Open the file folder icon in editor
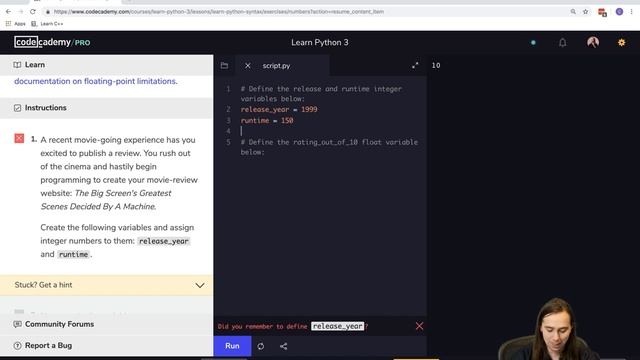Viewport: 640px width, 360px height. [224, 65]
